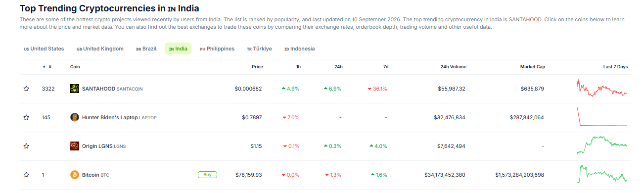The width and height of the screenshot is (644, 193).
Task: Click the Buy button next to Bitcoin
Action: click(207, 175)
